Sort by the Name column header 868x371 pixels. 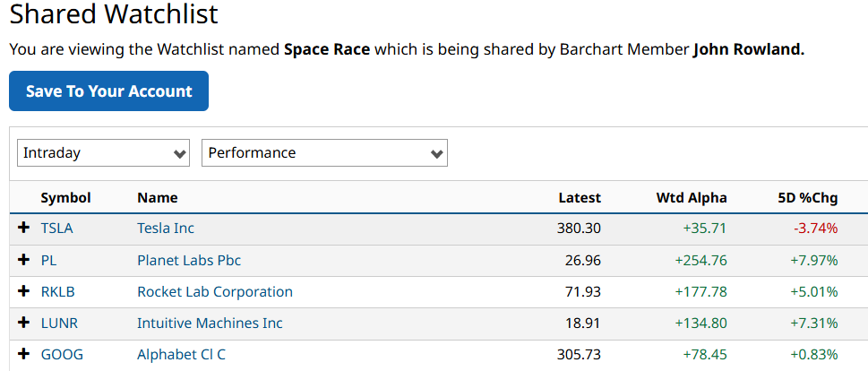coord(158,198)
